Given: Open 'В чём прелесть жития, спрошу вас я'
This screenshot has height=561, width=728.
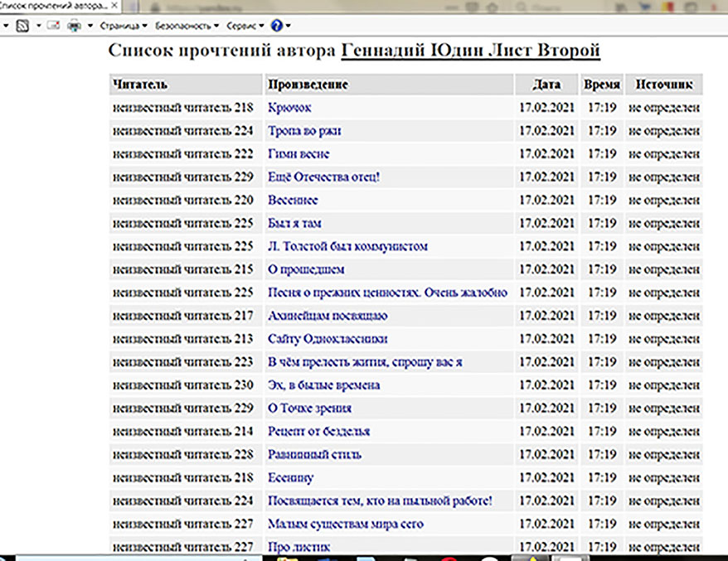Looking at the screenshot, I should point(365,362).
